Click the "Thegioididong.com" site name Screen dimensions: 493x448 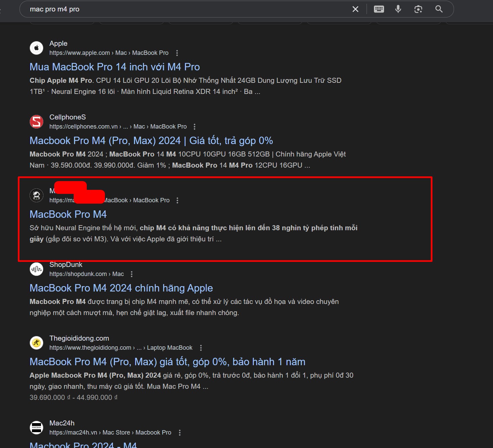coord(79,338)
